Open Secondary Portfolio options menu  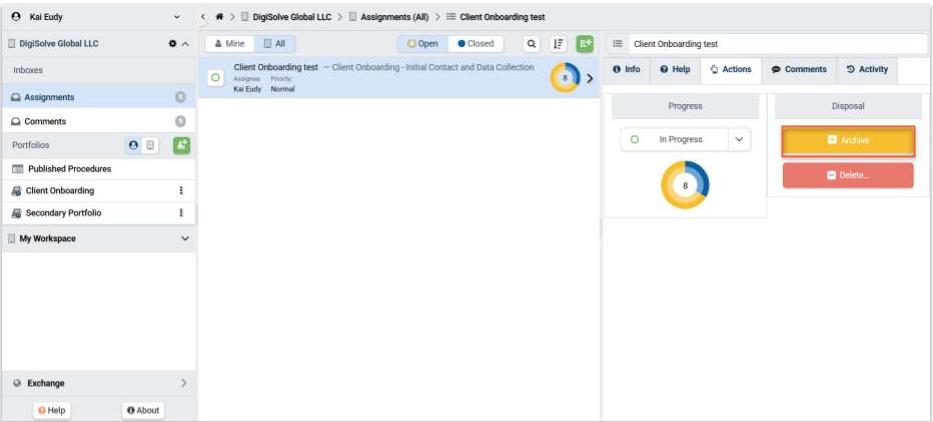click(181, 213)
